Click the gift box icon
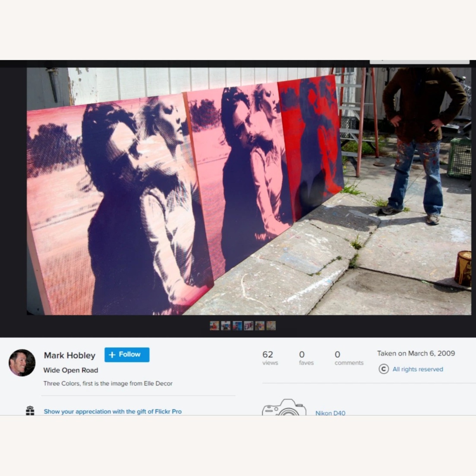476x476 pixels. click(x=30, y=411)
